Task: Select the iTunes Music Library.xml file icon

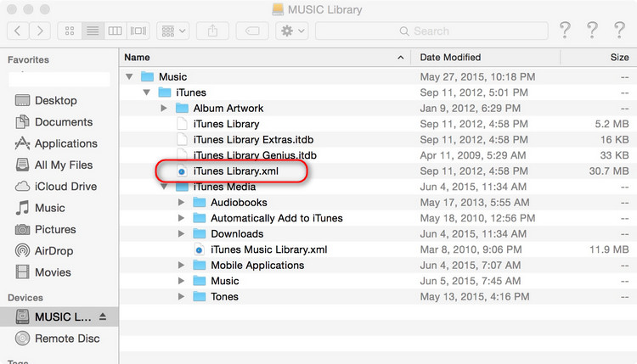Action: coord(199,249)
